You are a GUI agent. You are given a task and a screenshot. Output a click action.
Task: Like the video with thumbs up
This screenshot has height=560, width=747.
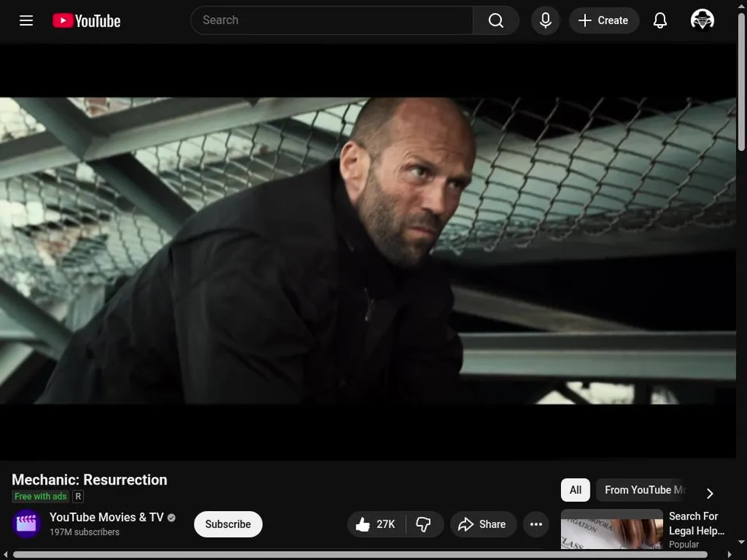pyautogui.click(x=376, y=524)
